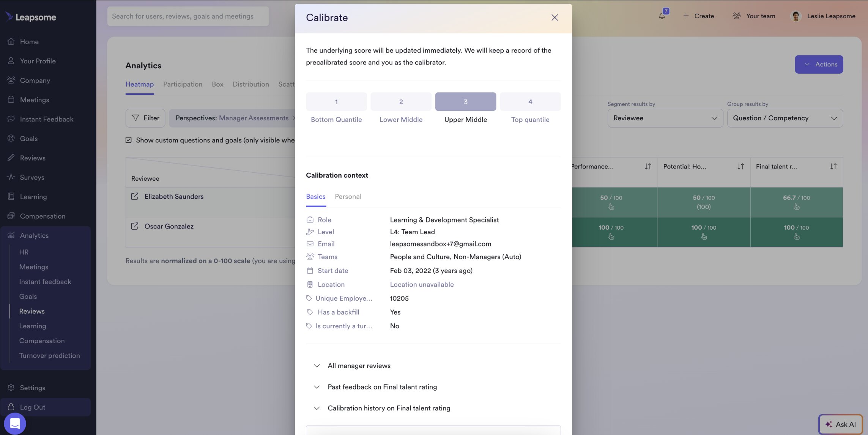This screenshot has height=435, width=868.
Task: Click the search input field
Action: click(188, 16)
